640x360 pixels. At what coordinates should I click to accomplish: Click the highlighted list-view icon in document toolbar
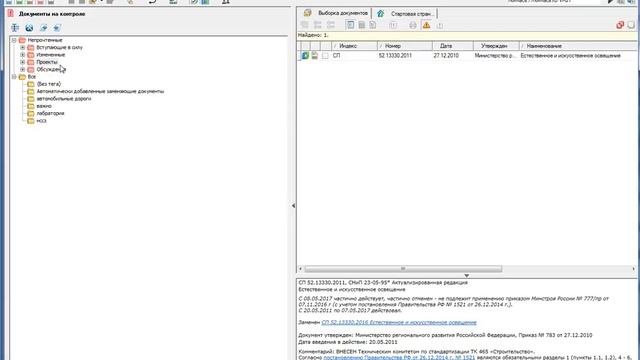coord(350,25)
